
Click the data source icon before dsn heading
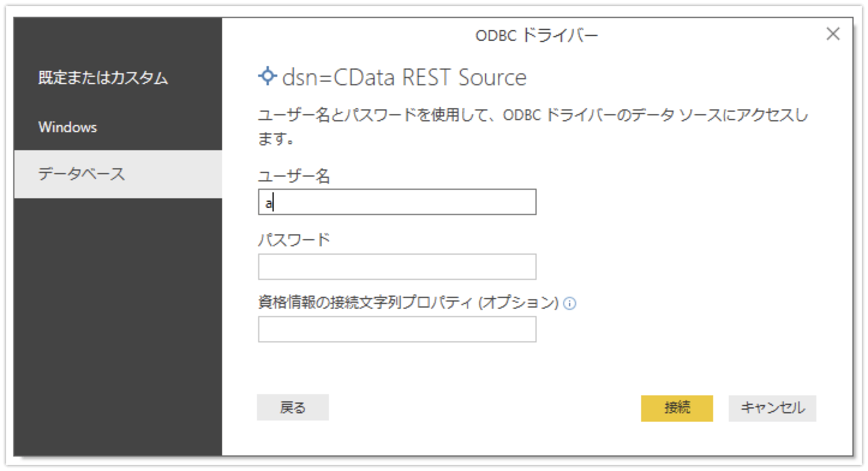point(267,76)
